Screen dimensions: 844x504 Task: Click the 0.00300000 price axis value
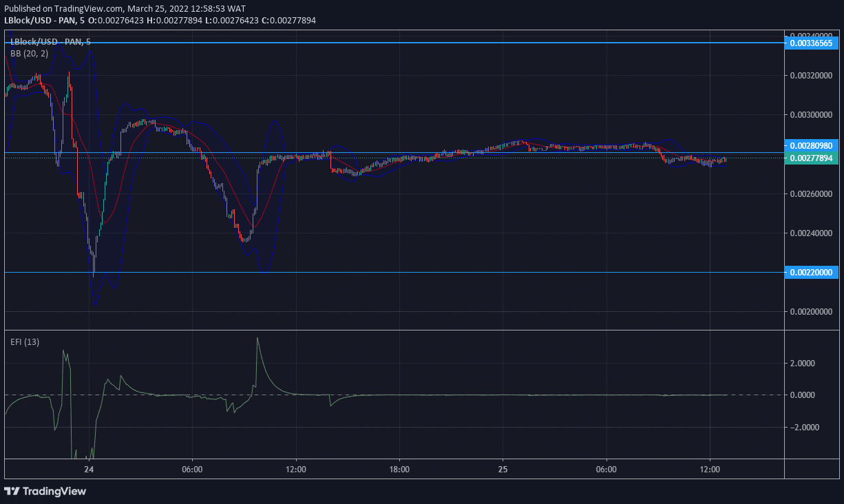810,114
